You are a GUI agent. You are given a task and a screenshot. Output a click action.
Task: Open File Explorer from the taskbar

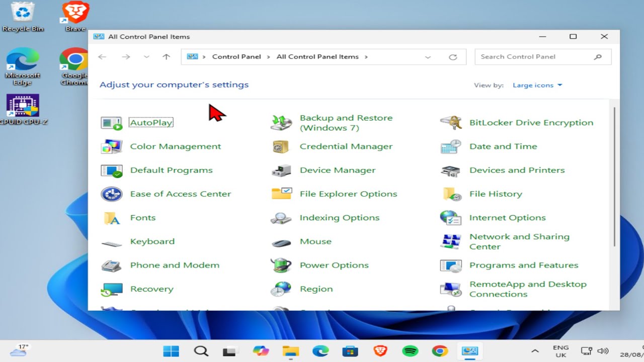click(291, 351)
